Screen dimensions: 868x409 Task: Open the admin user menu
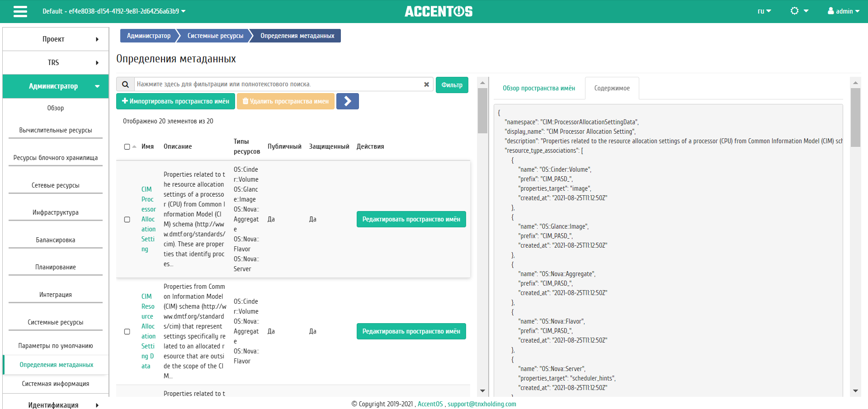click(x=843, y=11)
